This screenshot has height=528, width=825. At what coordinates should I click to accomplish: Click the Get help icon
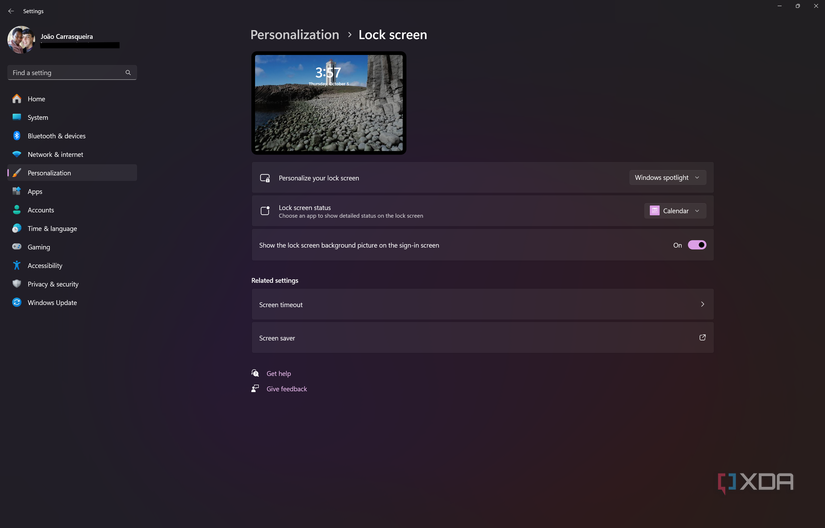255,373
